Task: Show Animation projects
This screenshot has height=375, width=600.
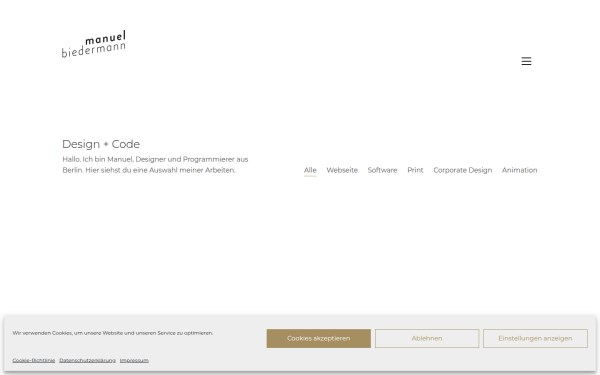Action: click(519, 170)
